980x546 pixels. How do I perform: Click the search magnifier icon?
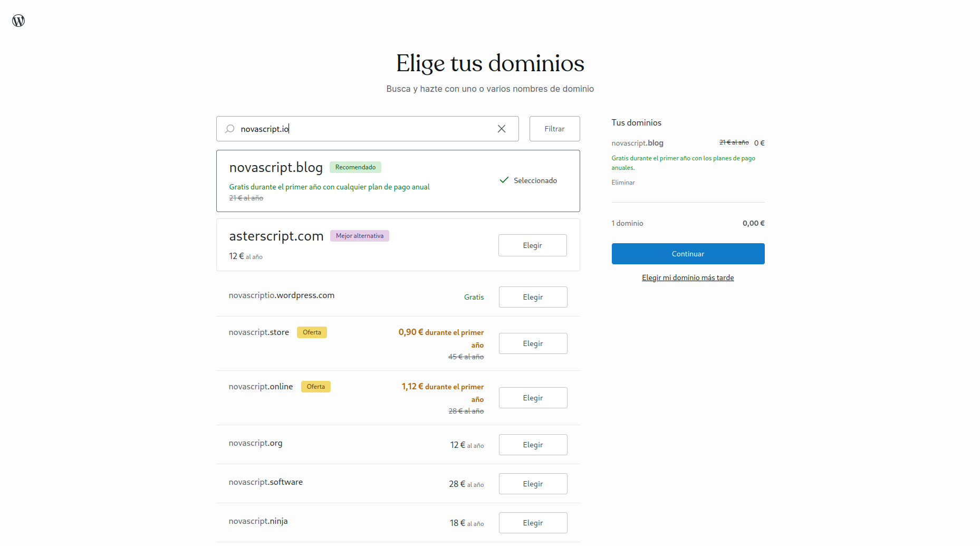coord(230,129)
